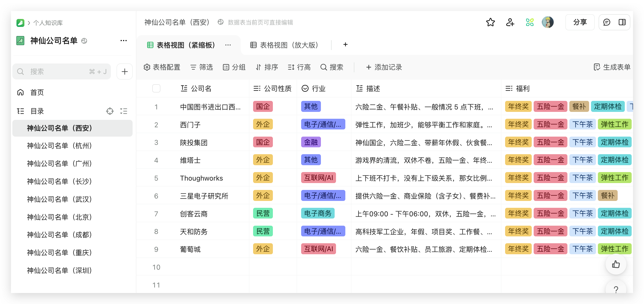
Task: Open 神仙公司名单（杭州）in sidebar
Action: [59, 146]
